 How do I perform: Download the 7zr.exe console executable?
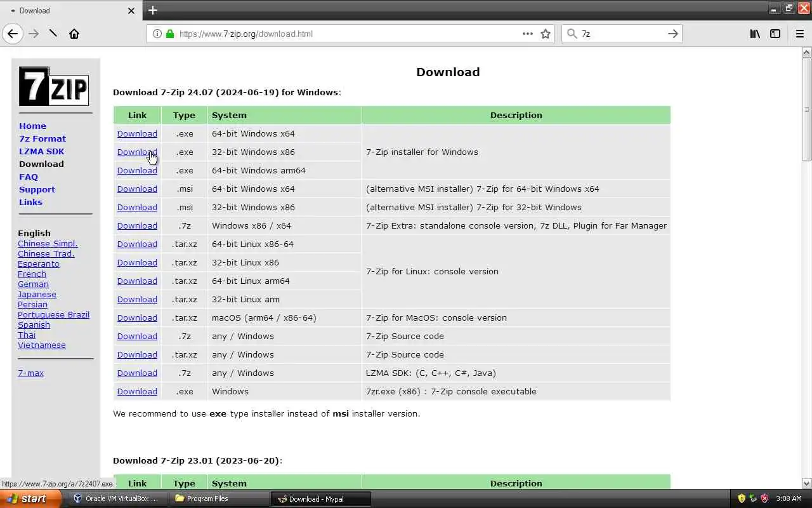[x=137, y=391]
